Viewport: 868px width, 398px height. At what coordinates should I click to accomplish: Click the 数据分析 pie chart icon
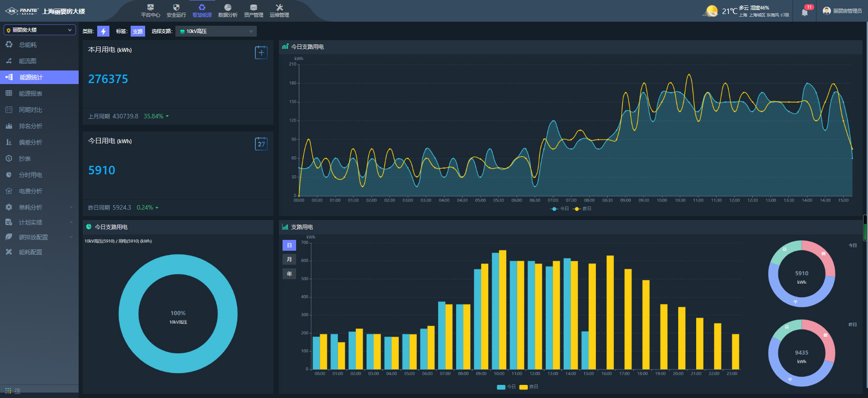[228, 10]
